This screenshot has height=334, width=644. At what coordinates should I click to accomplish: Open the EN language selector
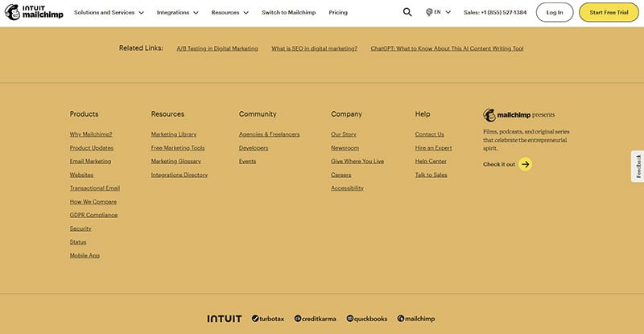click(438, 13)
